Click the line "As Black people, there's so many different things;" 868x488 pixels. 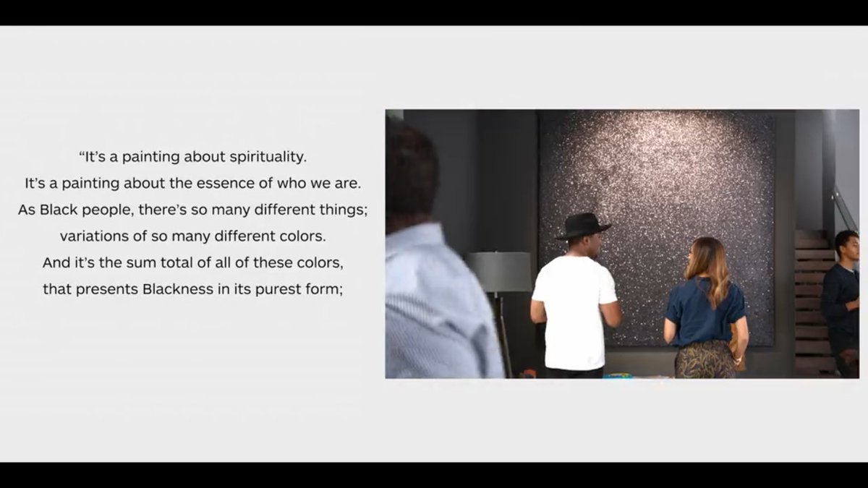point(192,210)
